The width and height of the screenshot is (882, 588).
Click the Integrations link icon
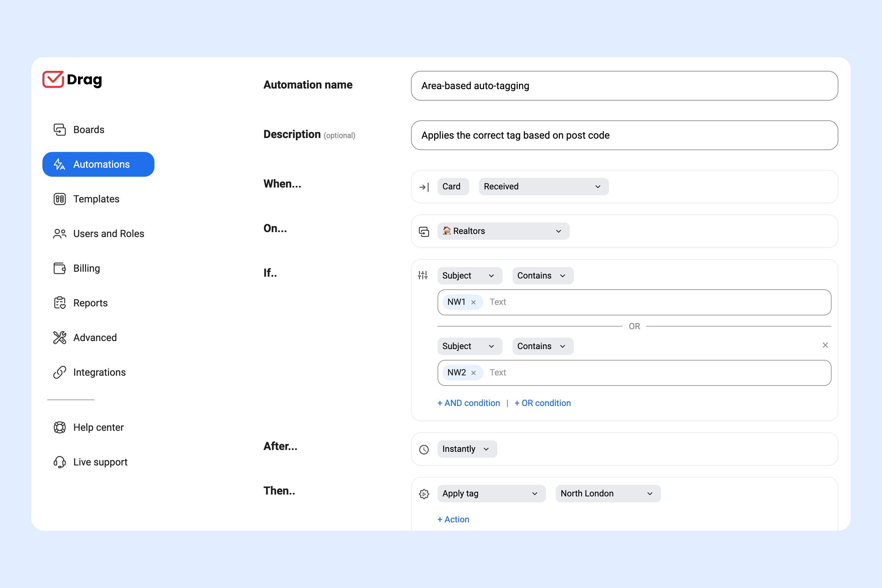60,372
